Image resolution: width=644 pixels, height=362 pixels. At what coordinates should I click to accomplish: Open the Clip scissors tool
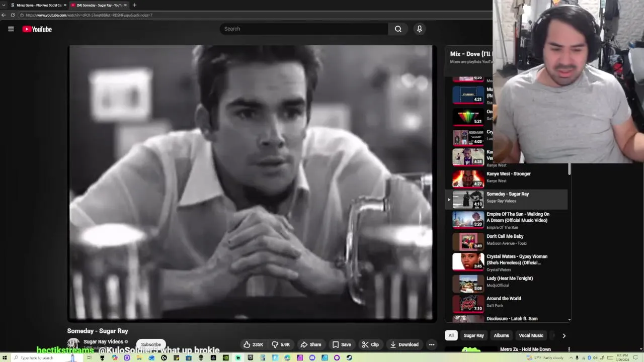tap(370, 344)
